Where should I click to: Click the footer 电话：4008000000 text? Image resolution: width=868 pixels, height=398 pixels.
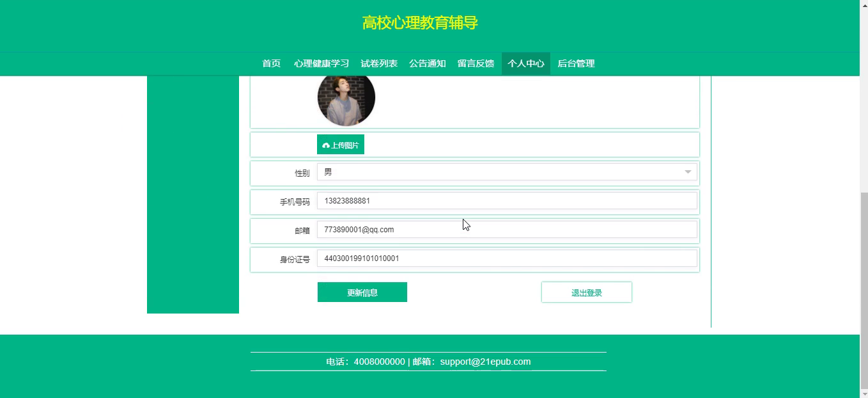click(366, 362)
